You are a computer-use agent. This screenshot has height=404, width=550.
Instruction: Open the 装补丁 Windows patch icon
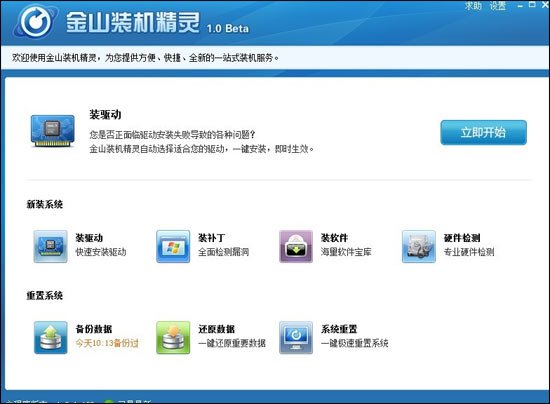173,246
